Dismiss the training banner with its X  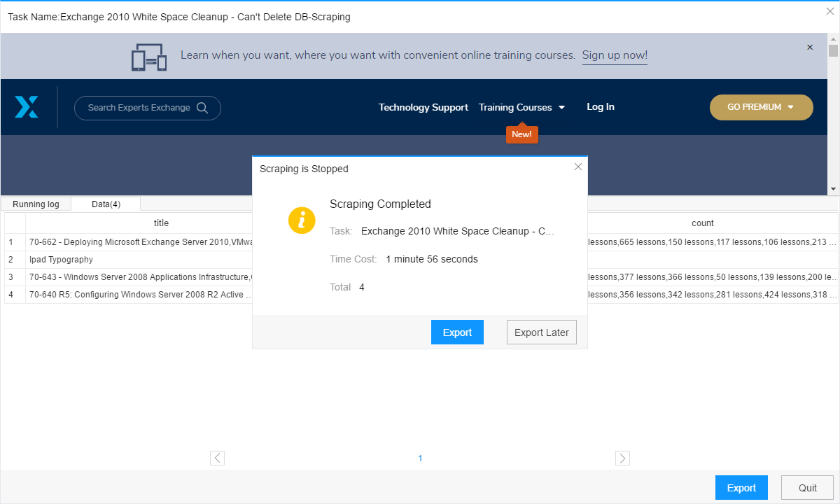click(810, 48)
